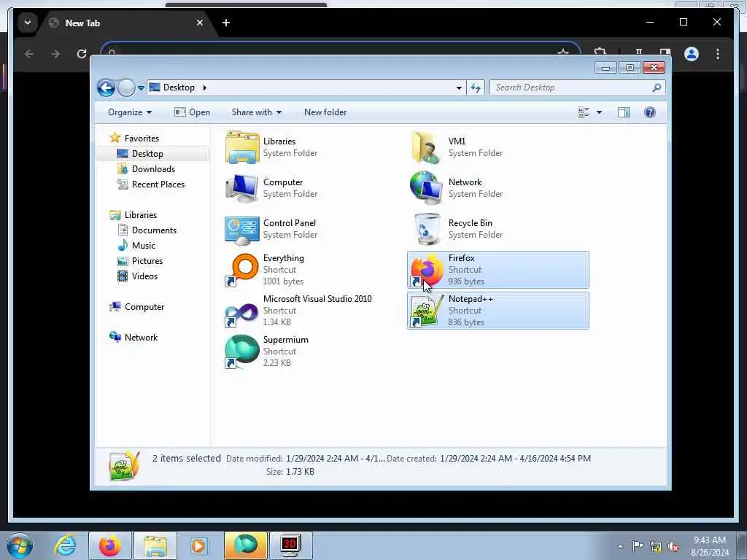The width and height of the screenshot is (747, 560).
Task: Click the Explorer back navigation arrow
Action: pos(106,87)
